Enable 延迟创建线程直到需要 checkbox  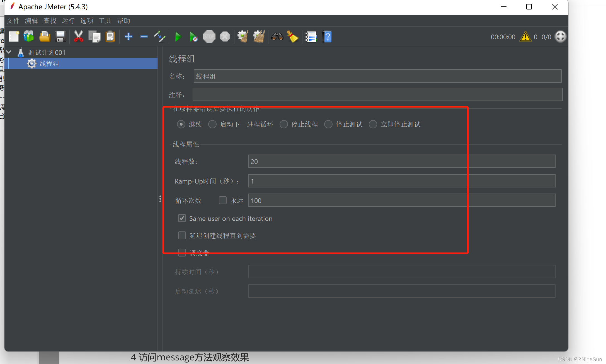coord(182,235)
